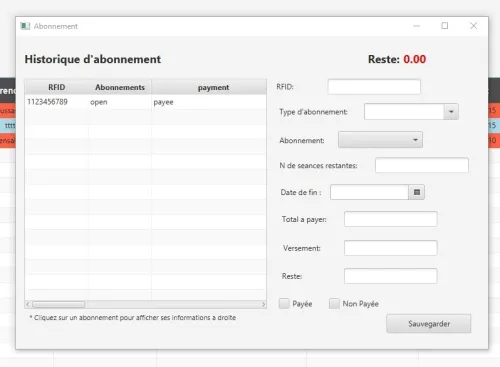
Task: Click the Type d'abonnement text box
Action: point(404,112)
